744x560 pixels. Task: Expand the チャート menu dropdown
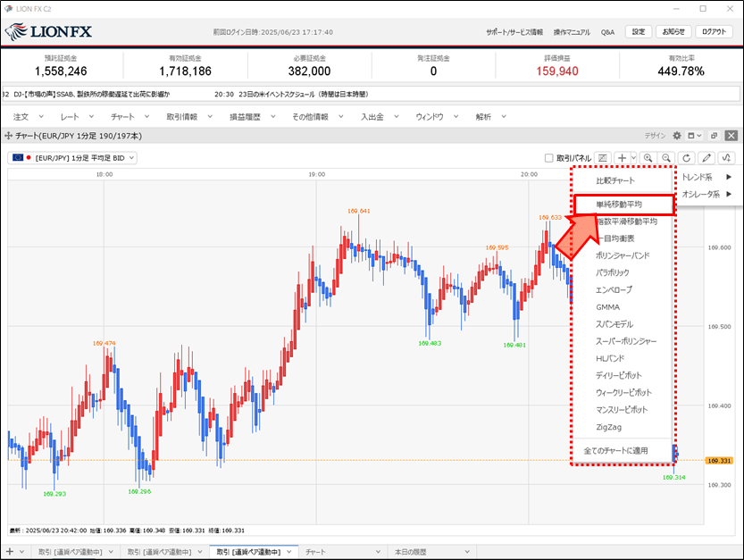pos(129,117)
